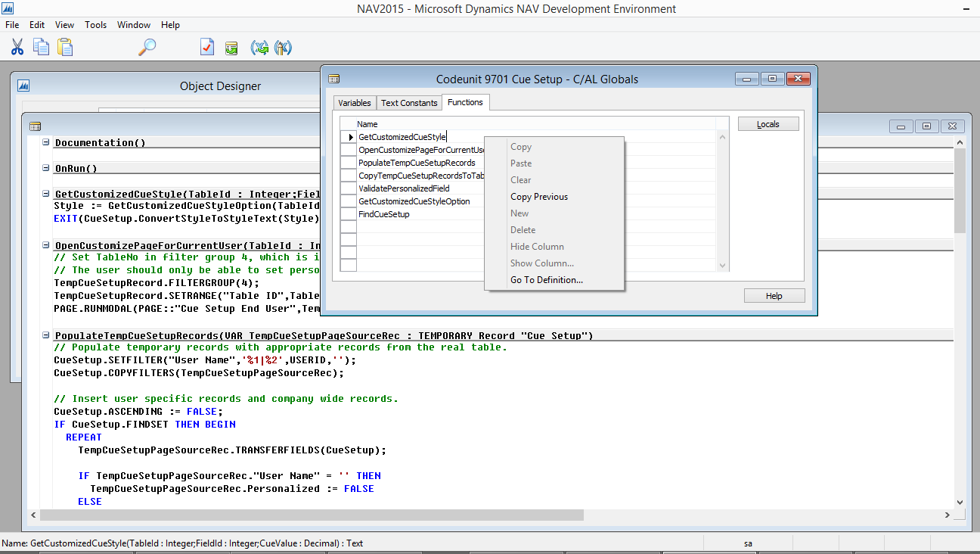Select Hide Column in the context menu

coord(554,247)
